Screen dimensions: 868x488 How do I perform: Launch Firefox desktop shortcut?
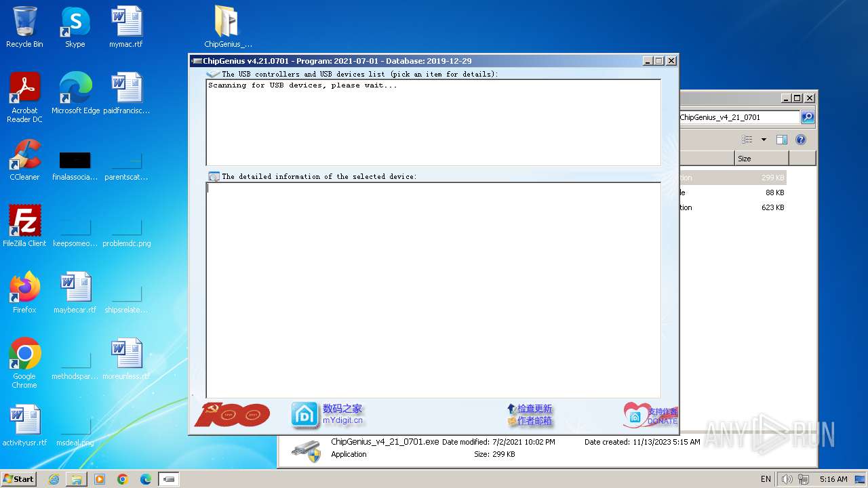[x=24, y=293]
